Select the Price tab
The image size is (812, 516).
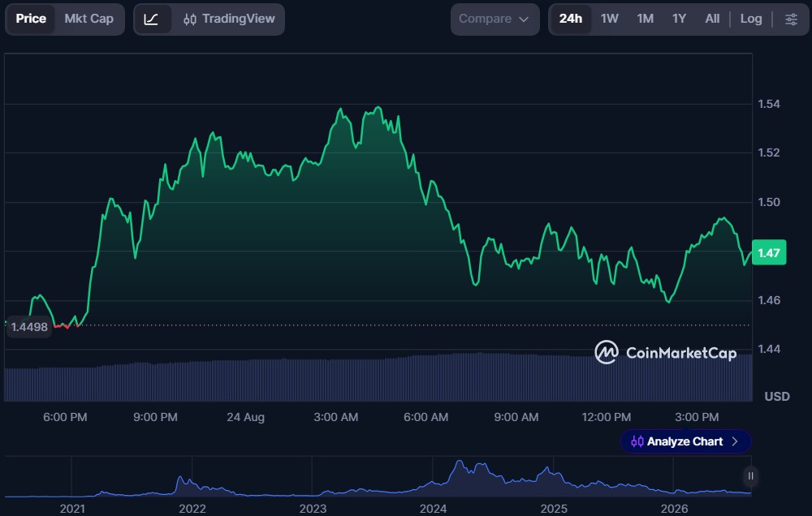[31, 19]
